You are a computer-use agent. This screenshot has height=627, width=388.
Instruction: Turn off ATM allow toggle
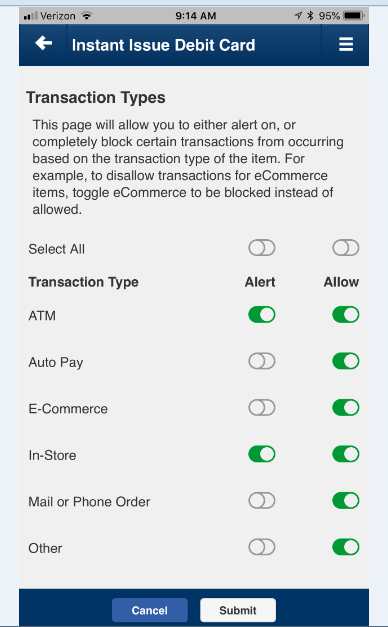pyautogui.click(x=346, y=315)
